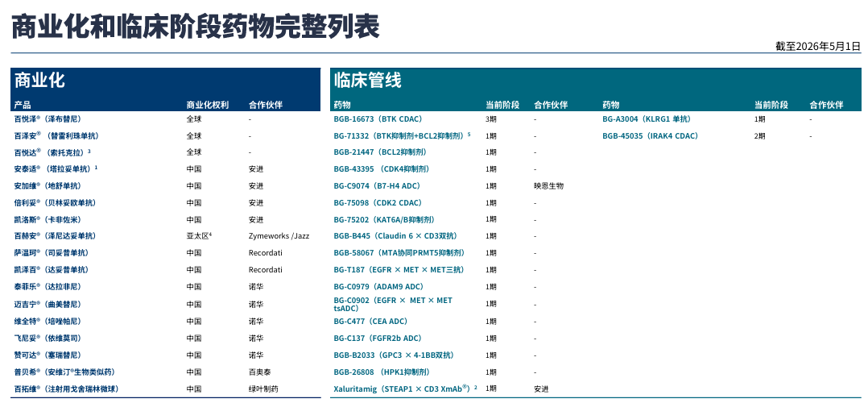Click the 迈吉宁 (曲美替尼) product name
The image size is (868, 403).
click(47, 305)
